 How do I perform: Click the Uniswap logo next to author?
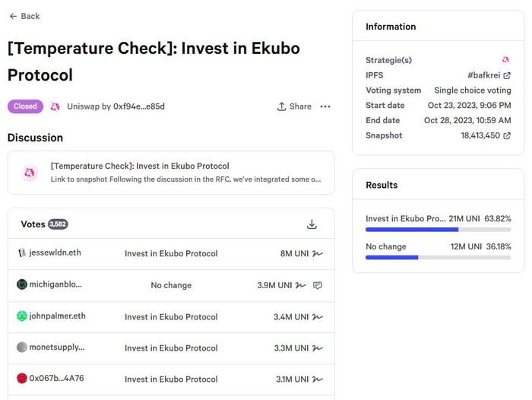(x=55, y=106)
